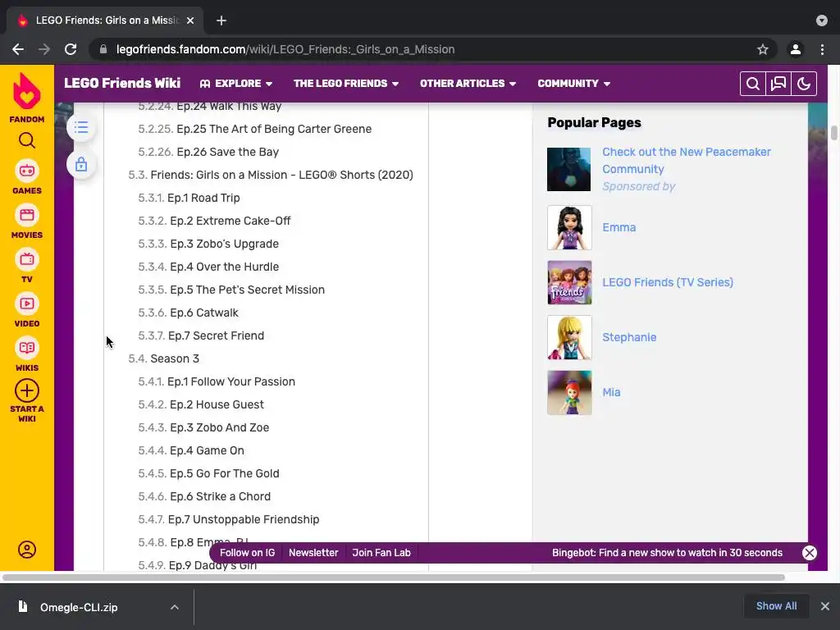The height and width of the screenshot is (630, 840).
Task: Go back with browser back arrow
Action: [x=18, y=49]
